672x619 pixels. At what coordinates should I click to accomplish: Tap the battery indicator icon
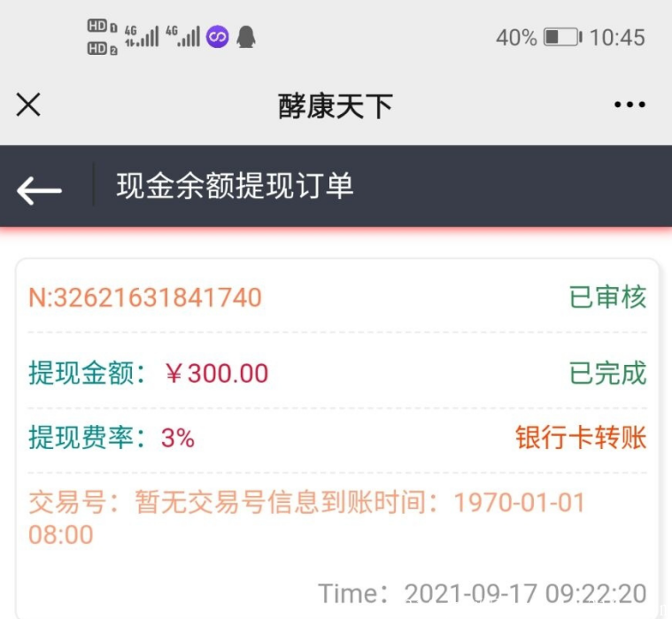[x=561, y=37]
